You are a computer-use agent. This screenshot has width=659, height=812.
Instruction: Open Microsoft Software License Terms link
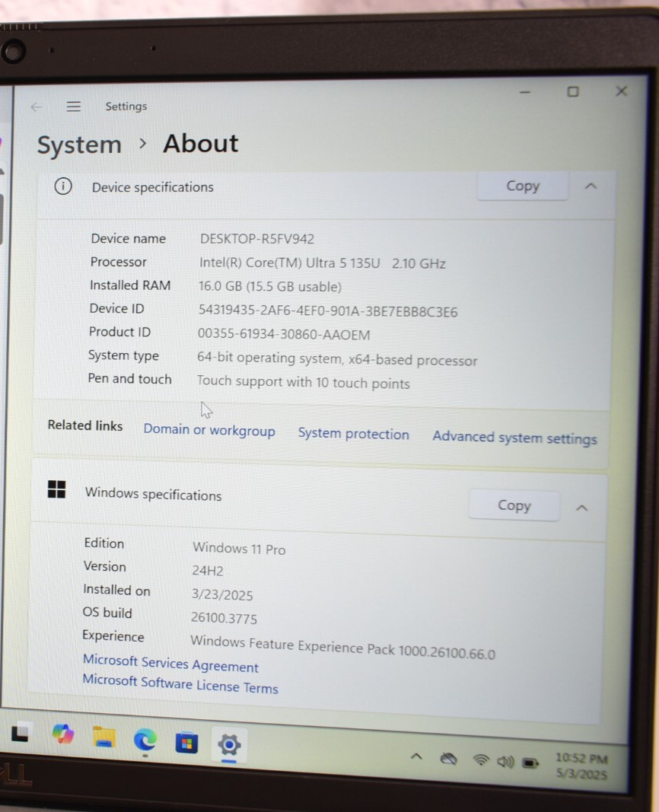click(180, 683)
